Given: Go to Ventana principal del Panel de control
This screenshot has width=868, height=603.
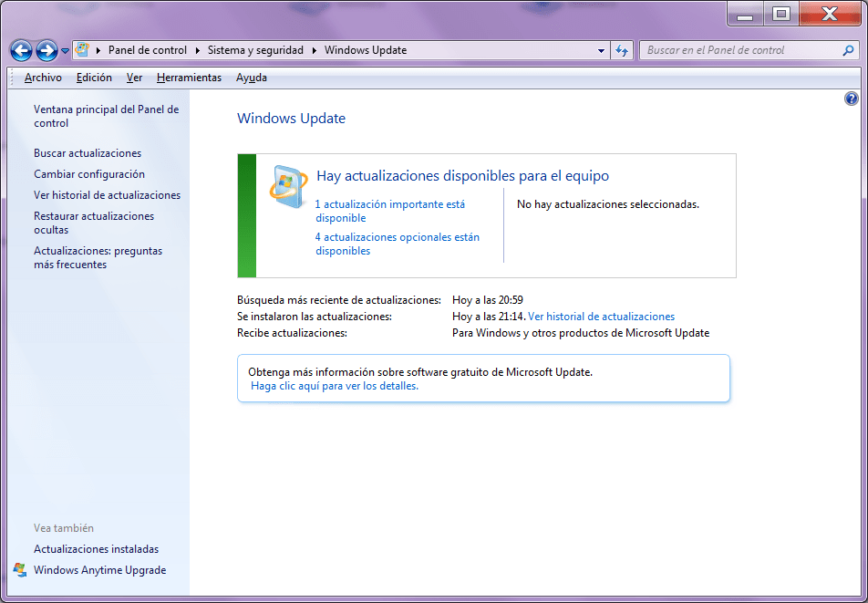Looking at the screenshot, I should [x=107, y=116].
